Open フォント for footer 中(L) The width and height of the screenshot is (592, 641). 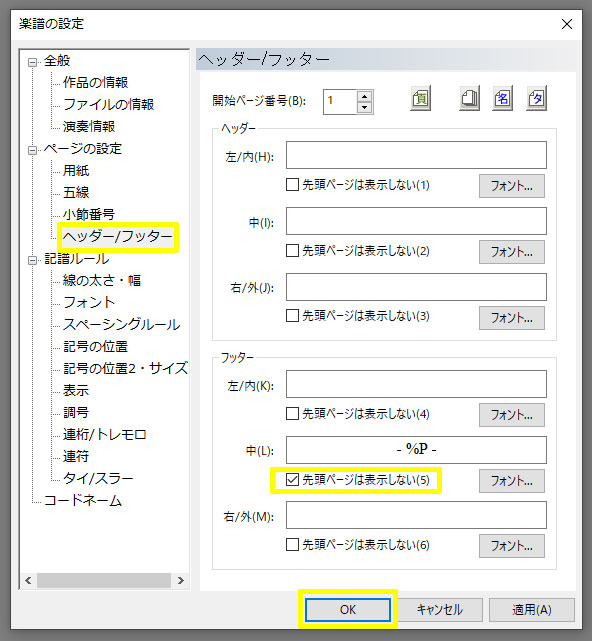512,481
